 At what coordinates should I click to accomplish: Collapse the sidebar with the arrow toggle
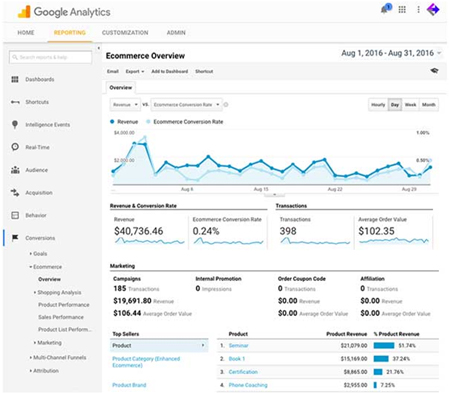tap(98, 48)
